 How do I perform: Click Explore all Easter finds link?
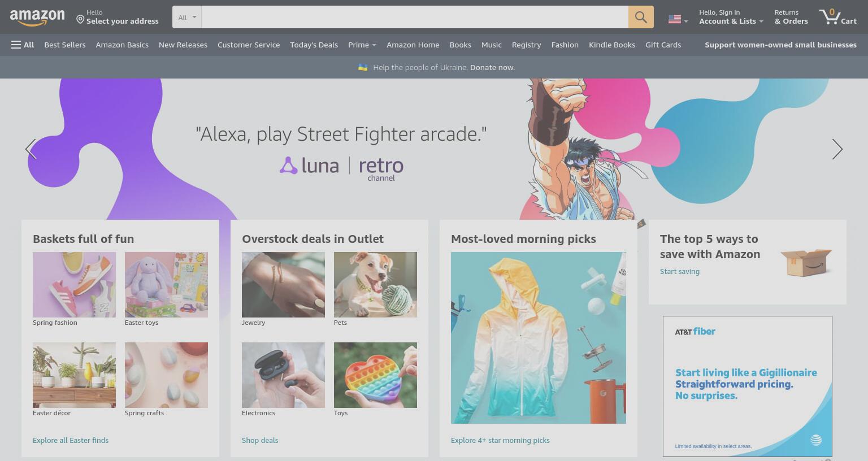tap(71, 440)
